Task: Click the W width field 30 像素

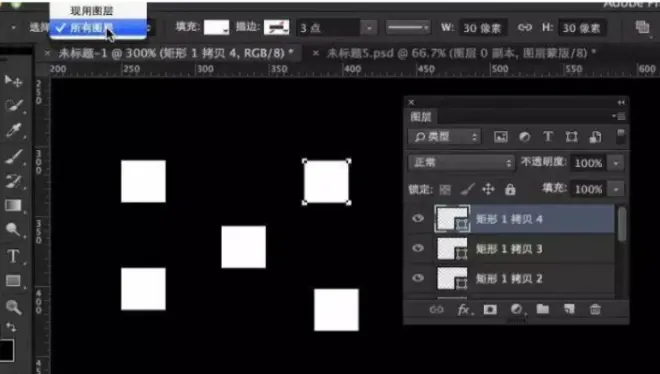Action: [x=482, y=28]
